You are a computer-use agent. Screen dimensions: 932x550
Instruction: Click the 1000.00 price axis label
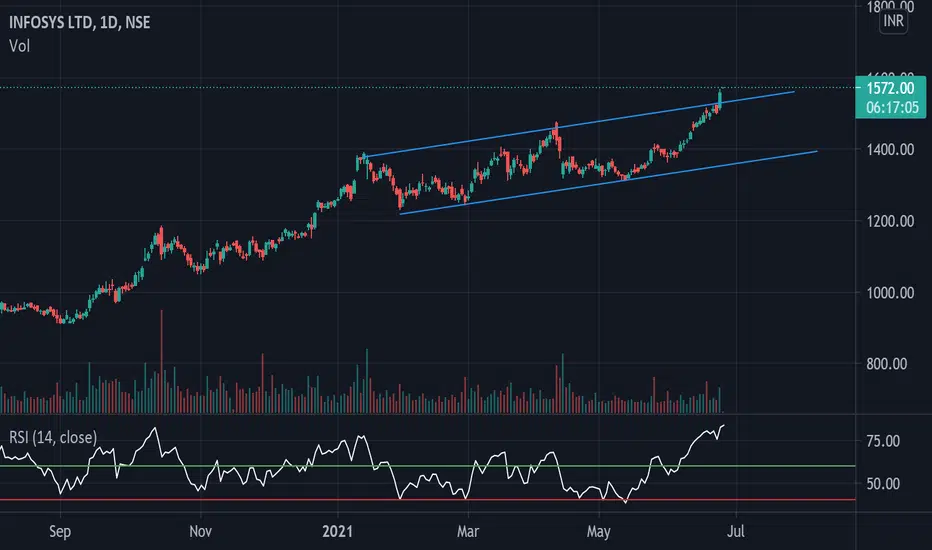click(x=890, y=293)
